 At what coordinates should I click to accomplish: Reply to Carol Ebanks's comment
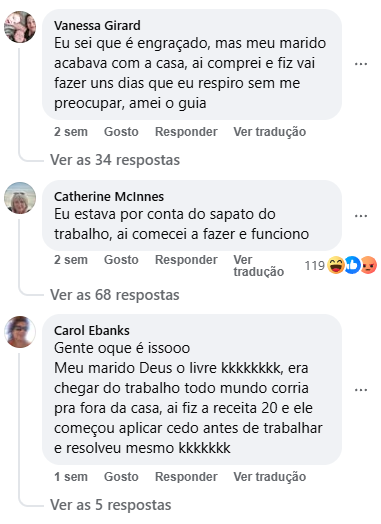pyautogui.click(x=186, y=477)
